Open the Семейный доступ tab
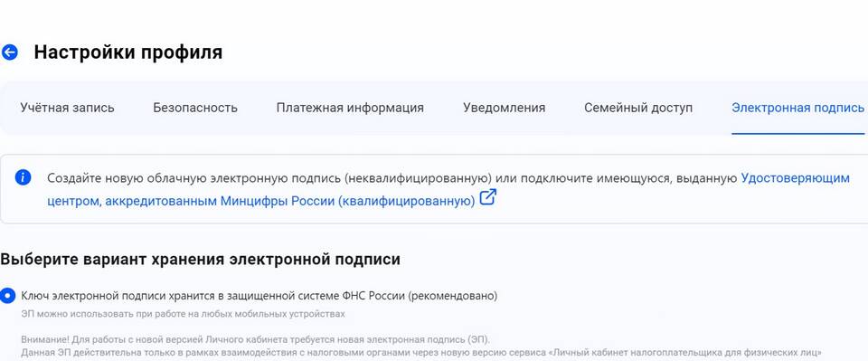The height and width of the screenshot is (361, 868). click(638, 108)
